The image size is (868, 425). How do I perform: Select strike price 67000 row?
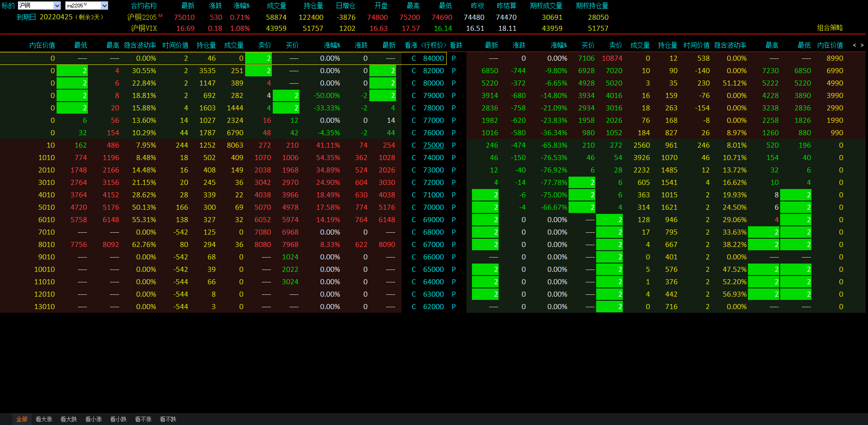coord(433,245)
